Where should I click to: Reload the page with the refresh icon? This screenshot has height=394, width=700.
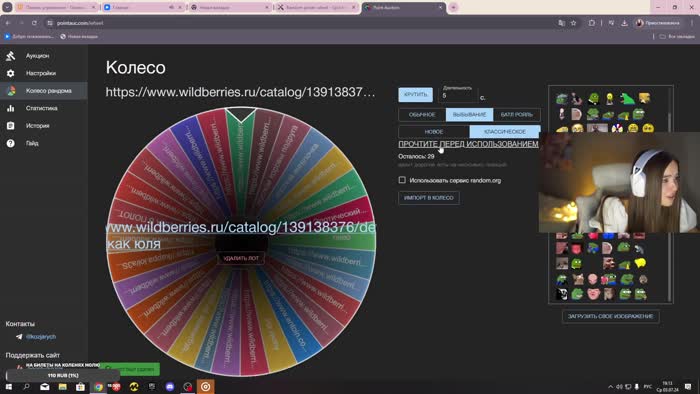pos(34,23)
